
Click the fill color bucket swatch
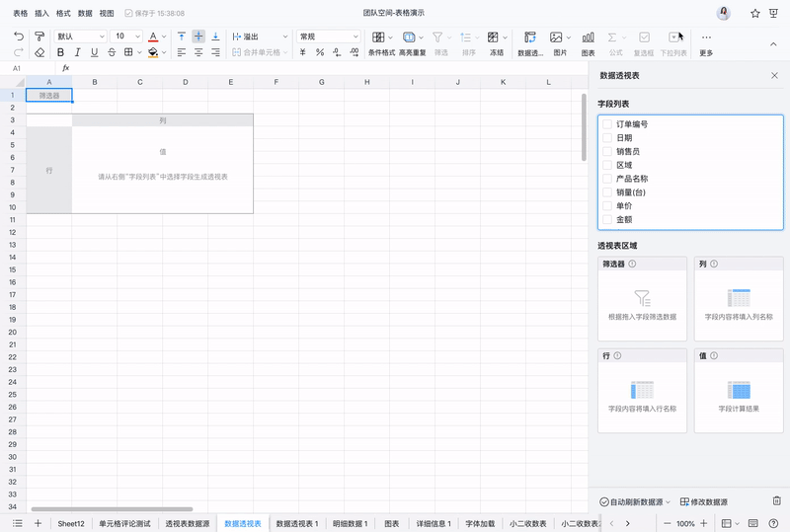[153, 52]
